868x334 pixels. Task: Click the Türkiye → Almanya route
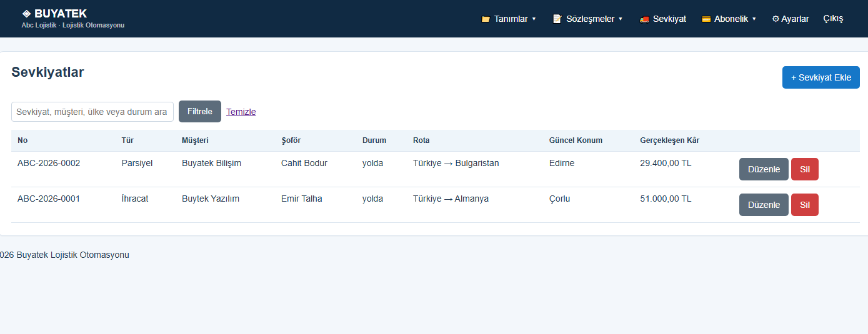[x=451, y=199]
